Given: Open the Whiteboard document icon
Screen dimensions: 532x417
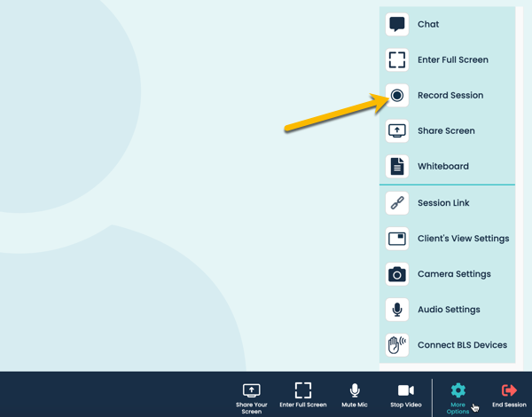Looking at the screenshot, I should [397, 167].
